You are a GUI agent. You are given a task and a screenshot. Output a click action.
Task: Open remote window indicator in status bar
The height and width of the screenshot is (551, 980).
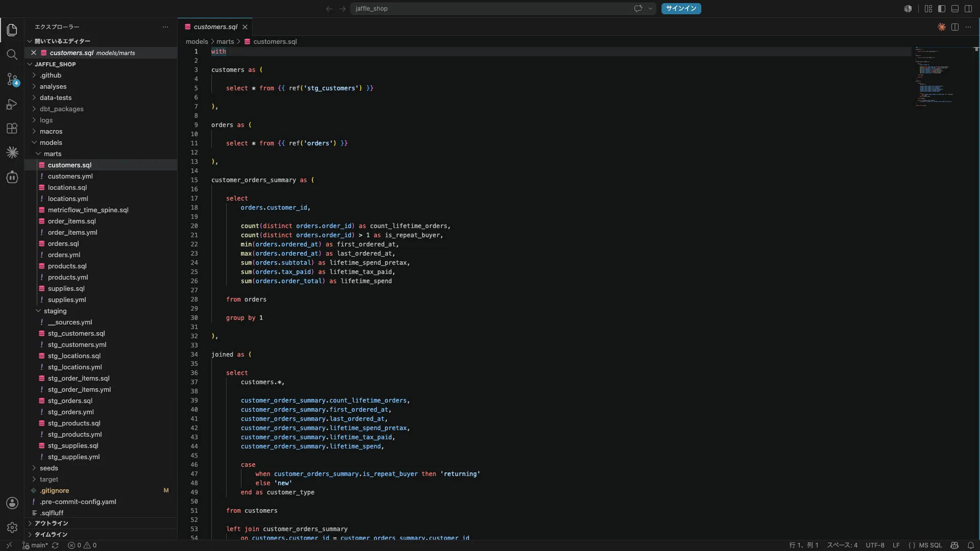9,545
